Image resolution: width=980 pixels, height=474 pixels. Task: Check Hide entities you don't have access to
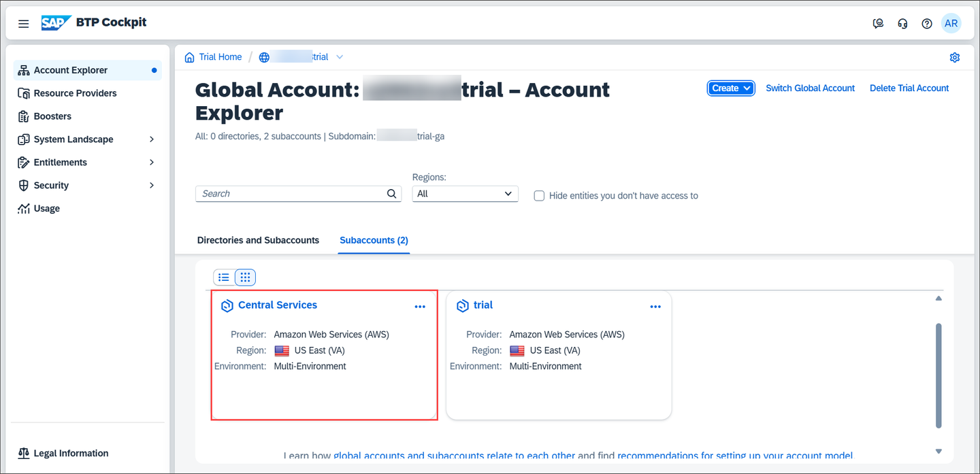point(539,196)
